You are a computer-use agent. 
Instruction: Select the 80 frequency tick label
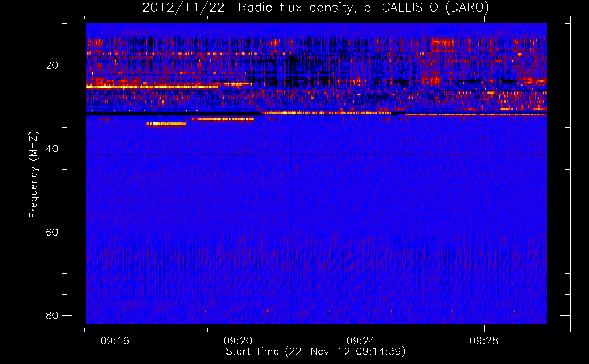tap(52, 315)
